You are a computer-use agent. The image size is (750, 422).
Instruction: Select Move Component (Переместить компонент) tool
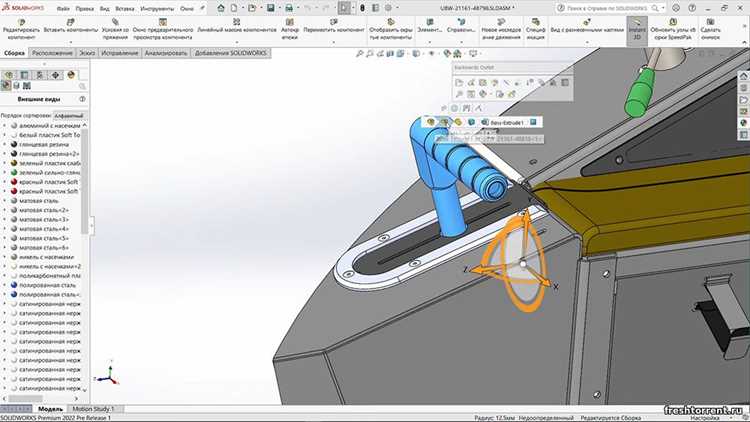point(334,26)
